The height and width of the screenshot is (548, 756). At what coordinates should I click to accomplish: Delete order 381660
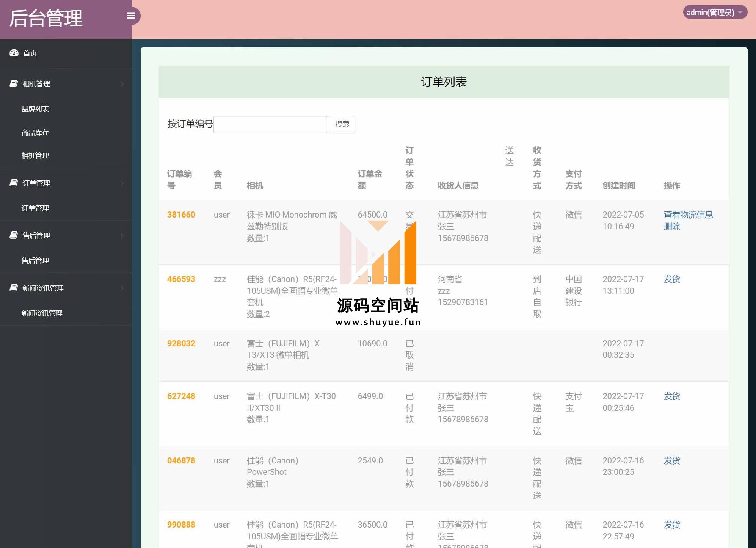tap(672, 227)
